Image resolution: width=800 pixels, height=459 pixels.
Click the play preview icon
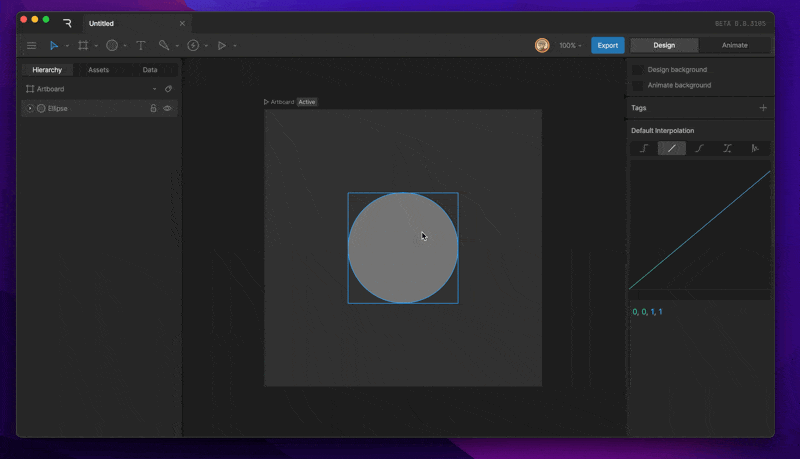221,45
